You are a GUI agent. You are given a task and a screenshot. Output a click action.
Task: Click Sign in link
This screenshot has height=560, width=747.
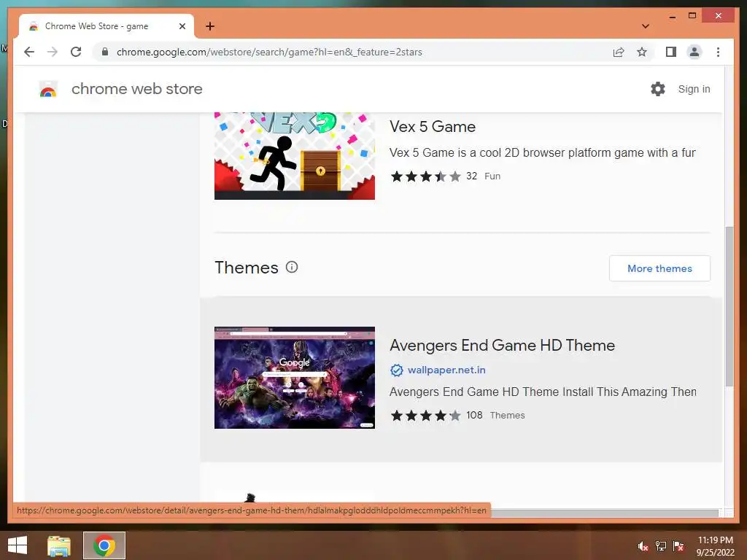694,89
